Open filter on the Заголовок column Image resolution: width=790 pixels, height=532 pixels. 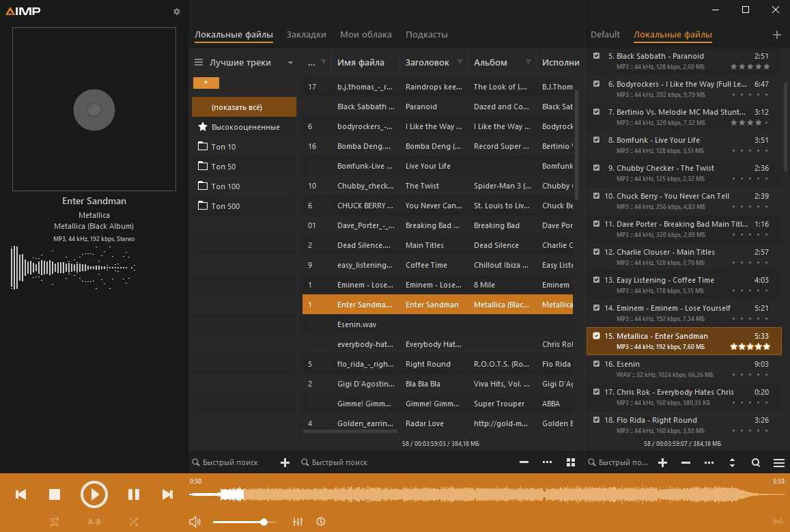click(x=460, y=62)
